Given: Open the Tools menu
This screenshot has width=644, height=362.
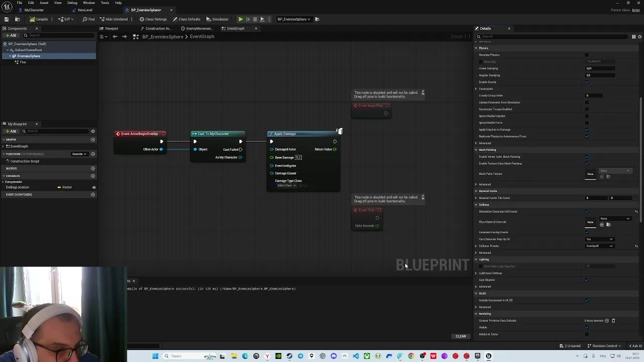Looking at the screenshot, I should (105, 3).
